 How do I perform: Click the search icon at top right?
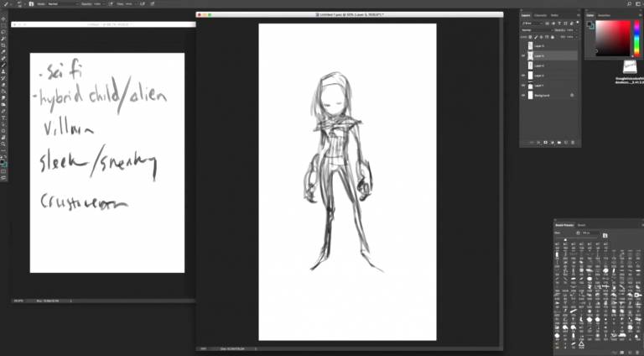pyautogui.click(x=628, y=4)
